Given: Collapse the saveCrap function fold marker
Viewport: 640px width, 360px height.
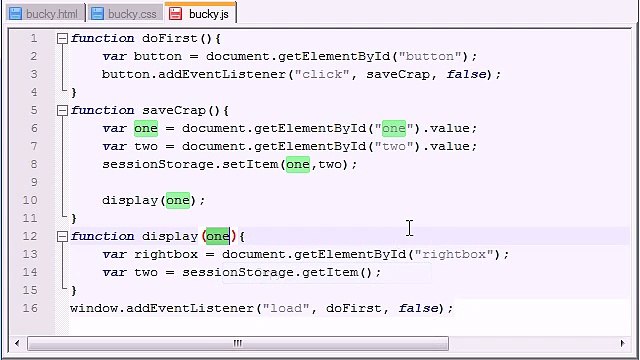Looking at the screenshot, I should (62, 111).
